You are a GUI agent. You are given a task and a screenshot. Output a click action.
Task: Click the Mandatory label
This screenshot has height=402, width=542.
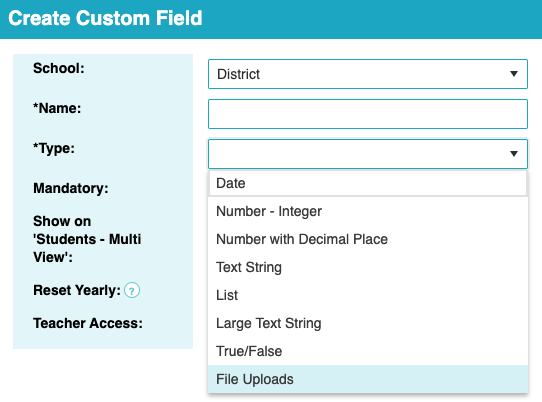[71, 188]
